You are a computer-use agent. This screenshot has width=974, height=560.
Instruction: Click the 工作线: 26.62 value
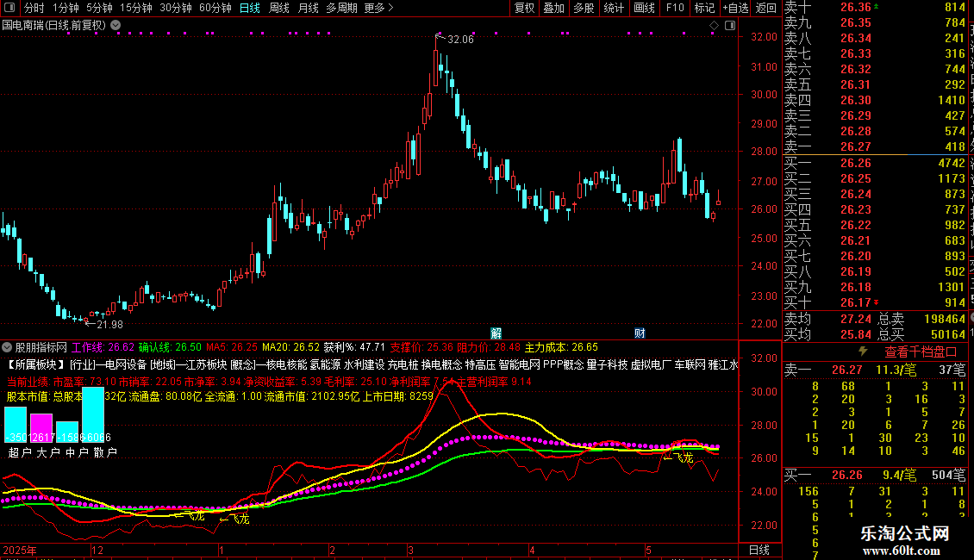coord(103,347)
